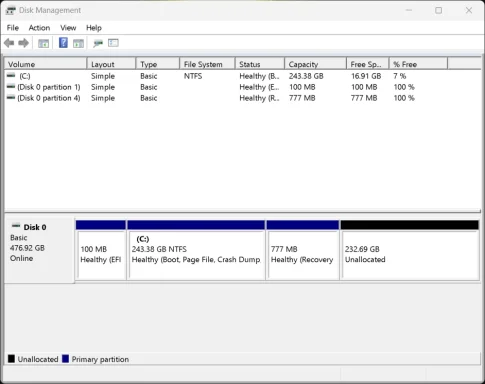
Task: Sort by Status column header
Action: (260, 64)
